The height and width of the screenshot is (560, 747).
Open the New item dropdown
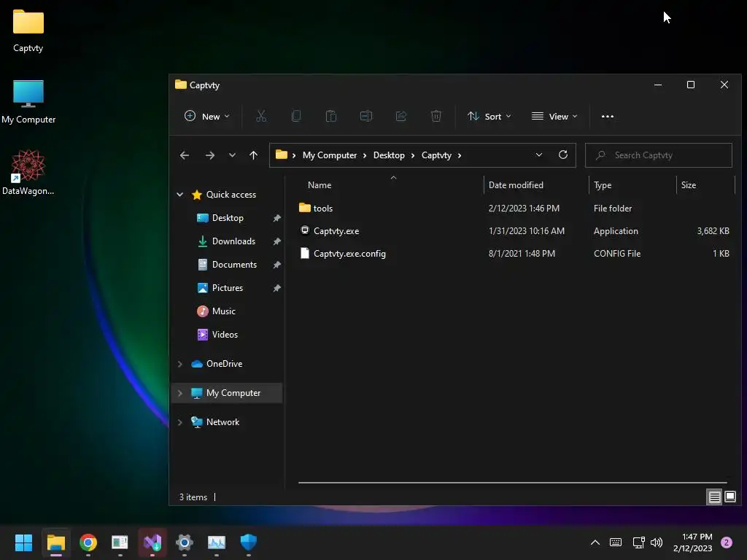[x=206, y=116]
